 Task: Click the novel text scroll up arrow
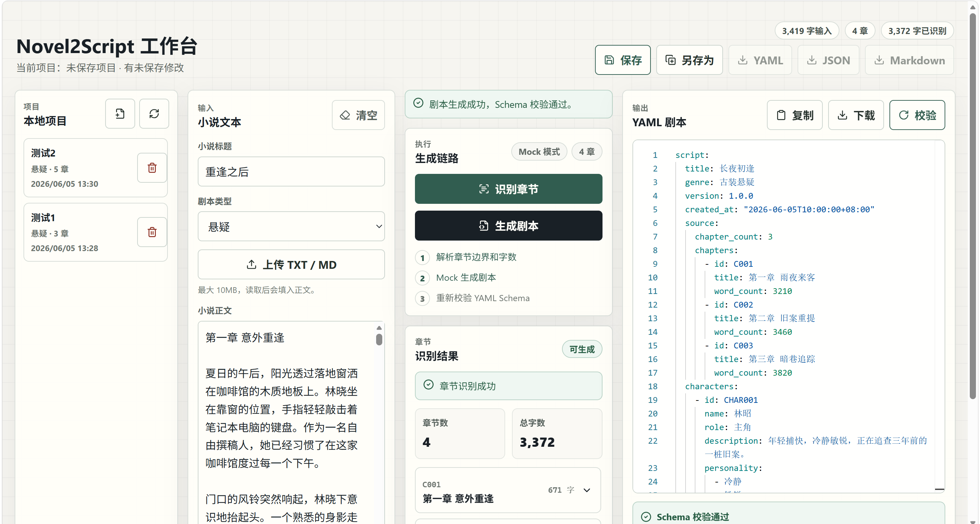(379, 328)
